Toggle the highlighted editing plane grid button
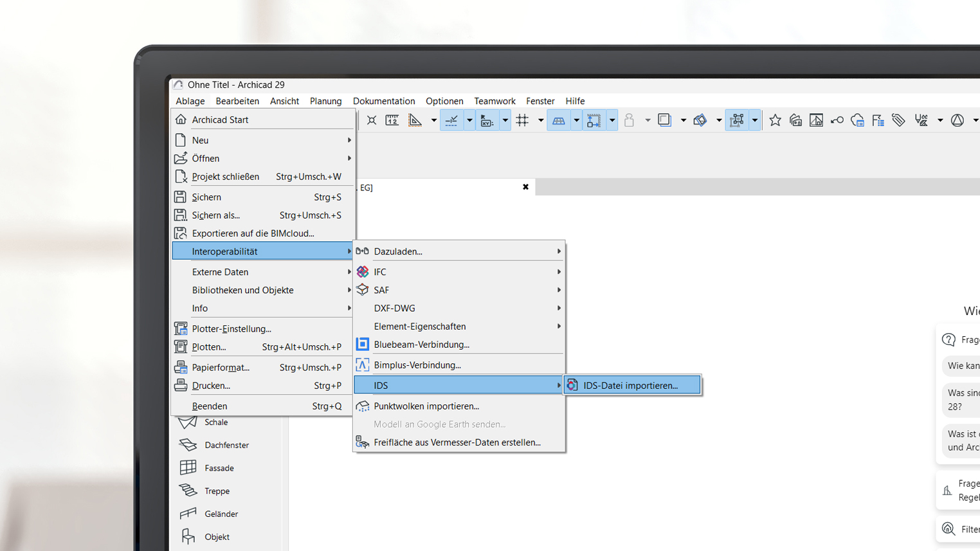This screenshot has width=980, height=551. tap(558, 120)
